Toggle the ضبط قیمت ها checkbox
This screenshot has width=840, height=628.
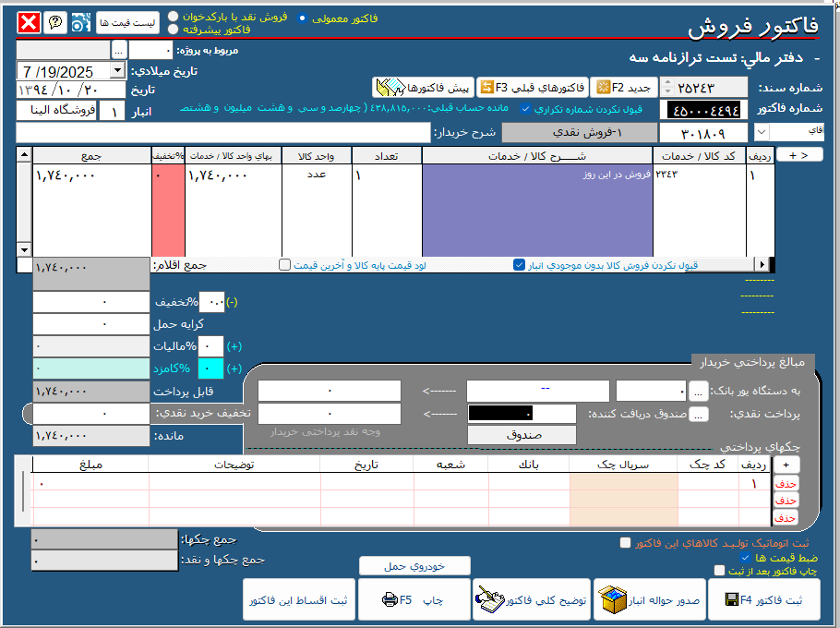point(745,558)
